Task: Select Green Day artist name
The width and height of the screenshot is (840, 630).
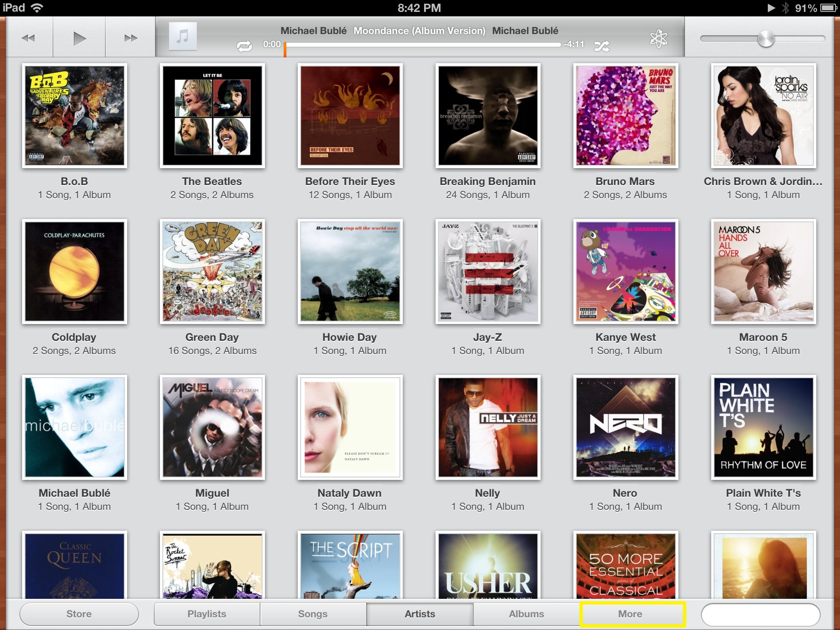Action: 212,338
